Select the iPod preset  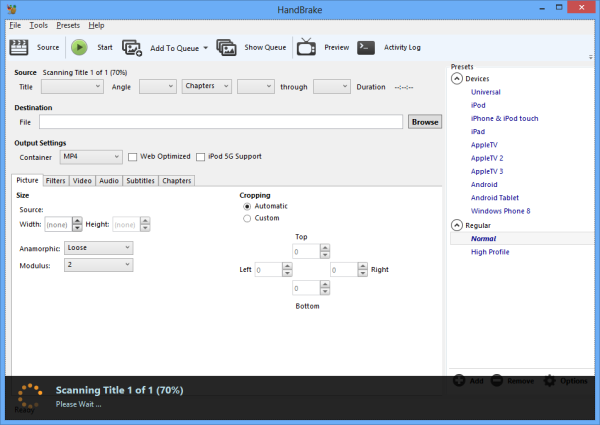pyautogui.click(x=478, y=105)
